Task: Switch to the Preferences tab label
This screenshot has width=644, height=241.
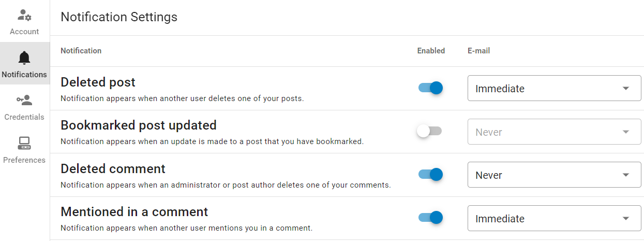Action: pos(24,160)
